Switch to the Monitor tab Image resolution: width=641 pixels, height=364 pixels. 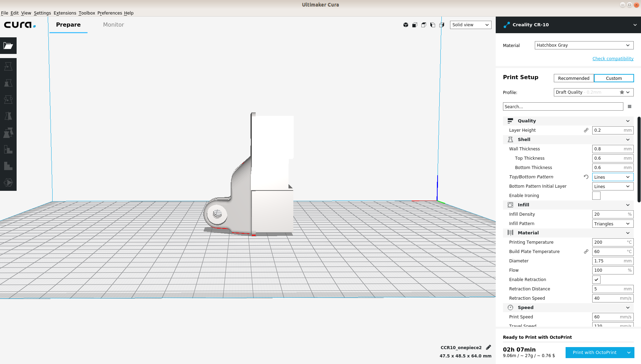pyautogui.click(x=113, y=25)
